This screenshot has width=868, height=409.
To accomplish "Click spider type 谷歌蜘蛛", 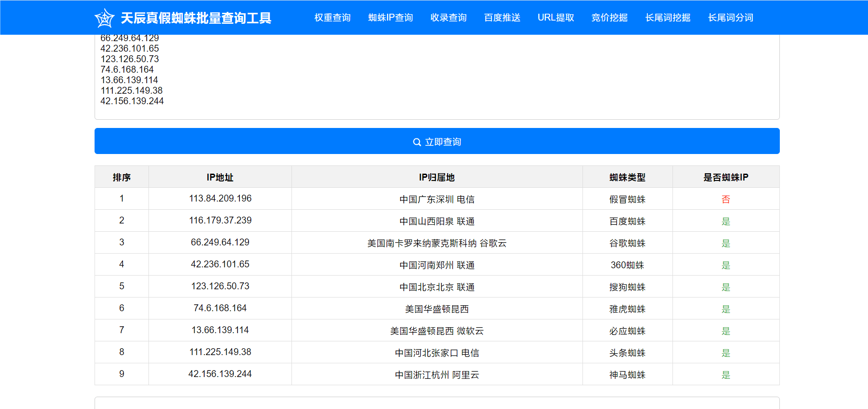I will point(628,243).
